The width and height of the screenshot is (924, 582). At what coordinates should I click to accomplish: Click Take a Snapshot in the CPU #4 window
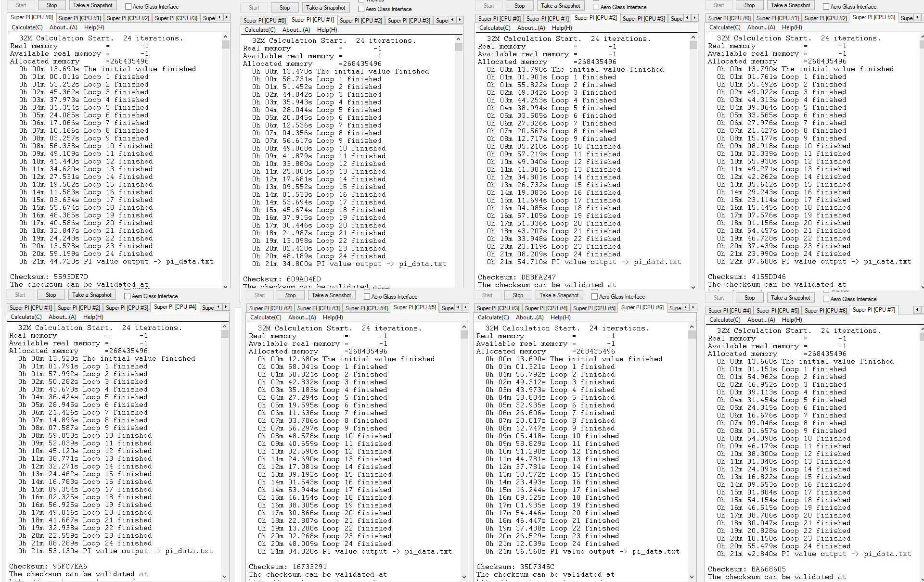91,295
